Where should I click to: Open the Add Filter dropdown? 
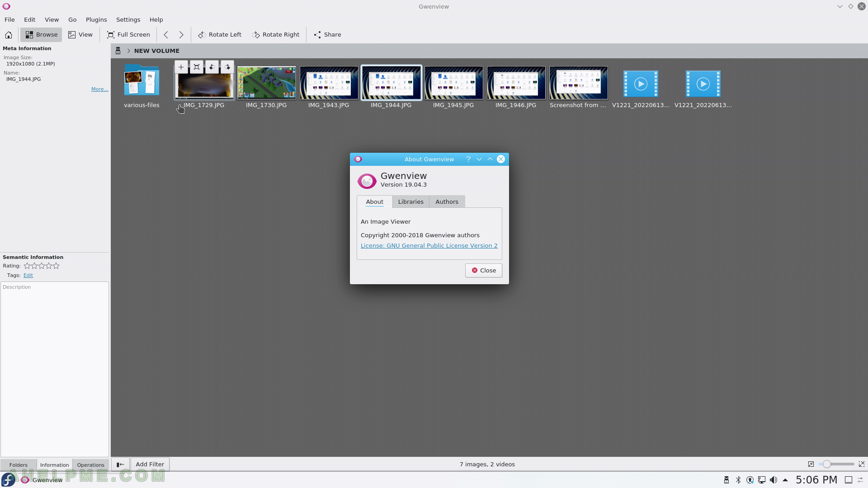150,464
